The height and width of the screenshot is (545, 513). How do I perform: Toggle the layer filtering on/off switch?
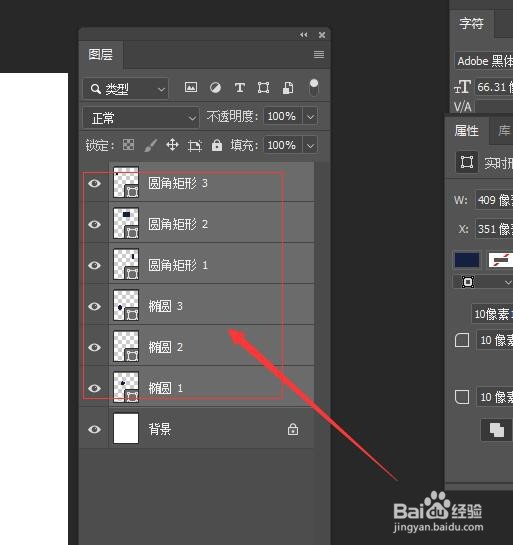[314, 87]
